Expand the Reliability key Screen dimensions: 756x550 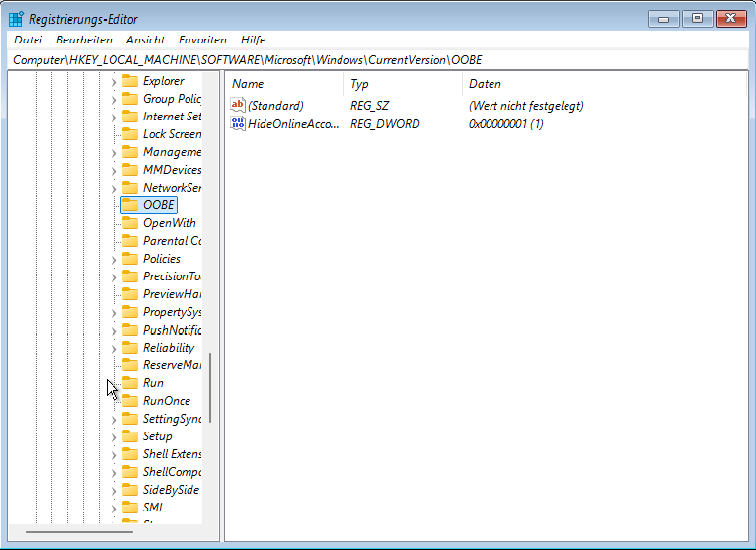[113, 349]
